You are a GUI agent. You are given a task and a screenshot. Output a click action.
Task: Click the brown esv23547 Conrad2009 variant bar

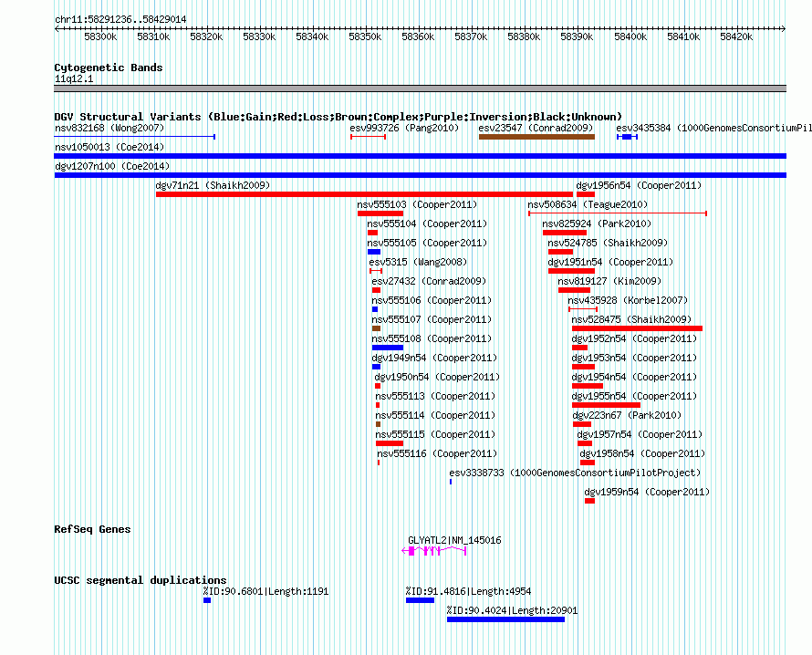[x=536, y=137]
